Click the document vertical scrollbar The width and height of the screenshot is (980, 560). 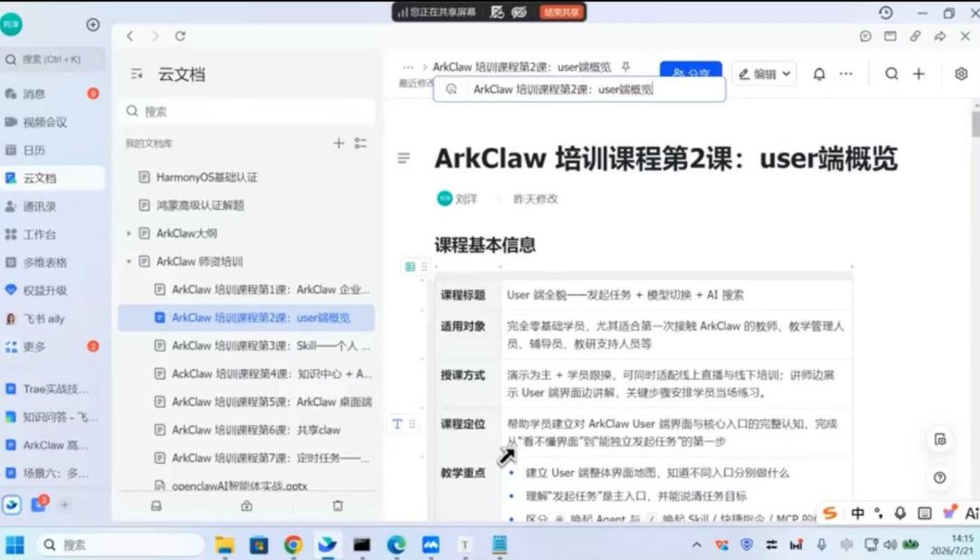(x=975, y=124)
